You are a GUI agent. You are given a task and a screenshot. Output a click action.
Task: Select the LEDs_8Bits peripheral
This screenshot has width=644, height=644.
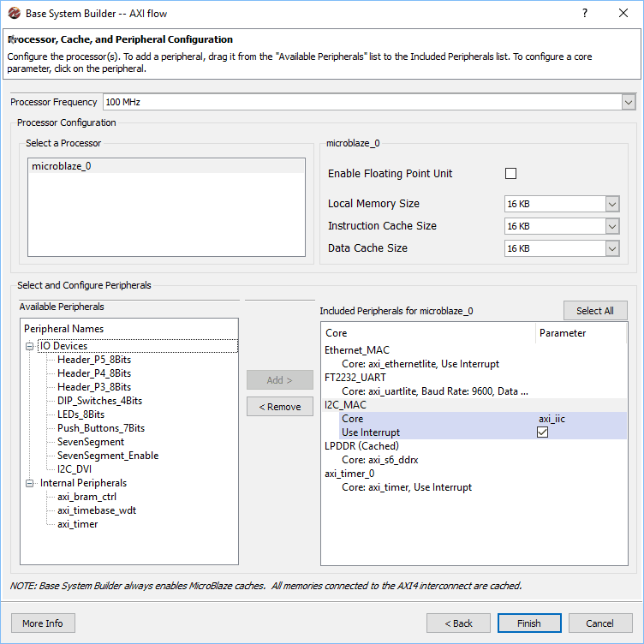pos(80,414)
